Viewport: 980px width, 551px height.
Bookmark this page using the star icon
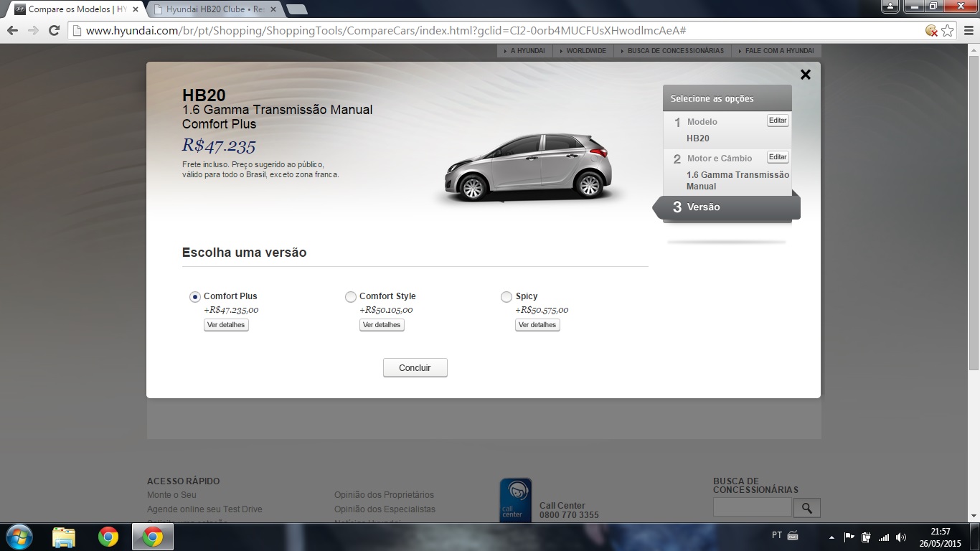click(948, 31)
